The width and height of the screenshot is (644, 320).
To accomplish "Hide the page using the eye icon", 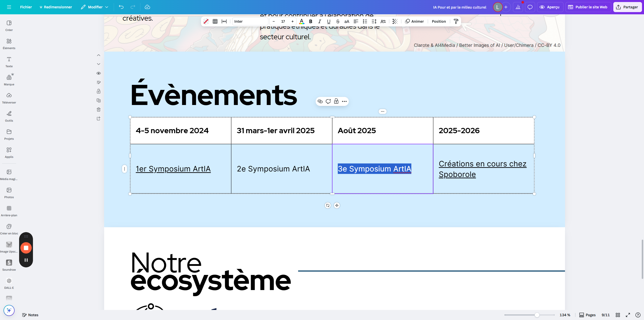I will (x=98, y=73).
